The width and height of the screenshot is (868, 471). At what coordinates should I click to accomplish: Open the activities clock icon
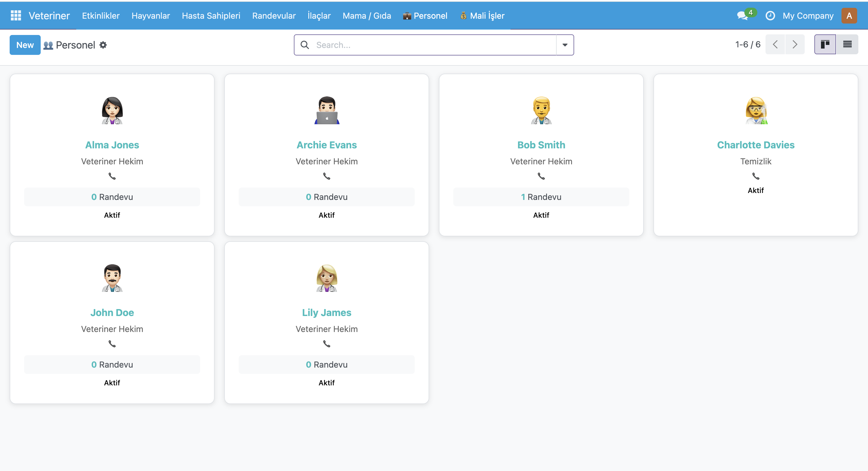[770, 15]
